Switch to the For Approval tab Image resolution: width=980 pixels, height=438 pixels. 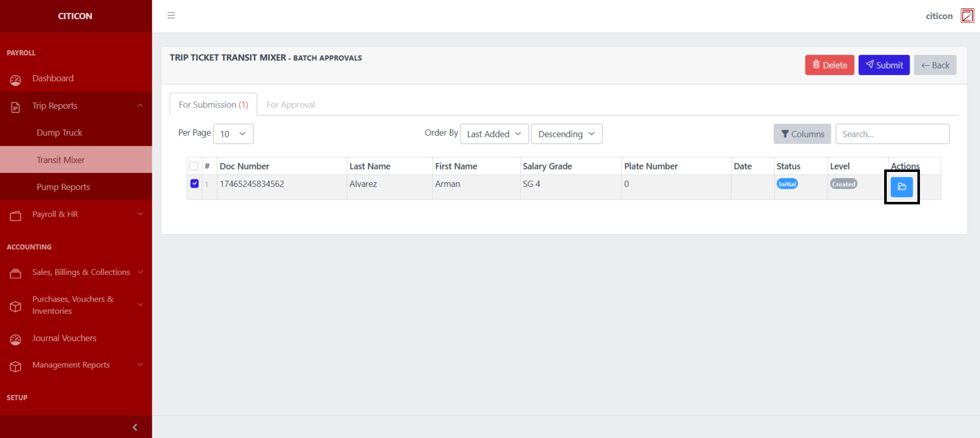(x=290, y=105)
